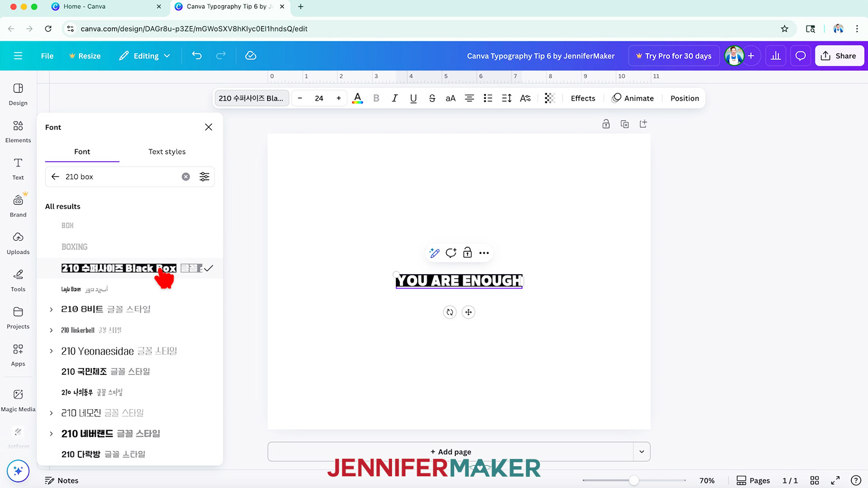Viewport: 868px width, 488px height.
Task: Open Effects for the text
Action: click(583, 98)
